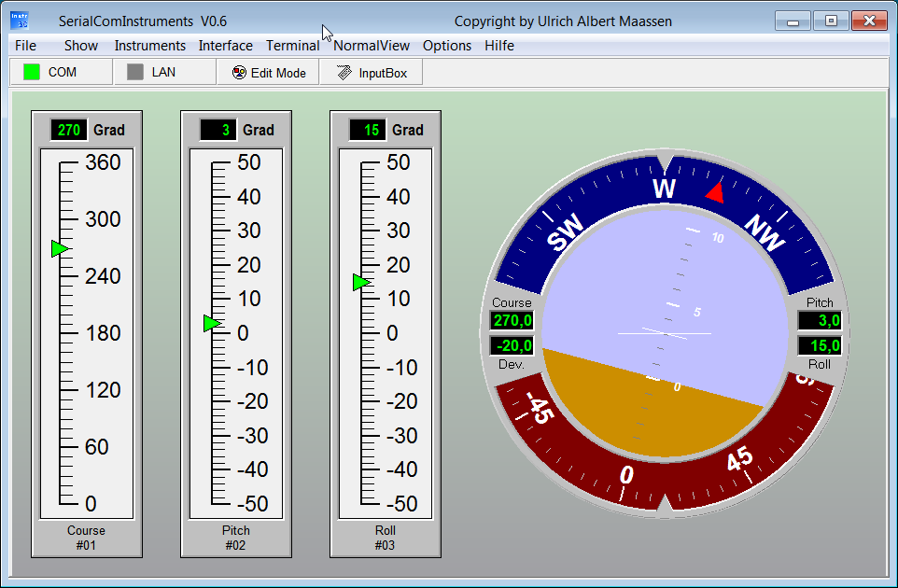Click the Roll #03 gauge label
Viewport: 898px width, 588px height.
point(385,538)
